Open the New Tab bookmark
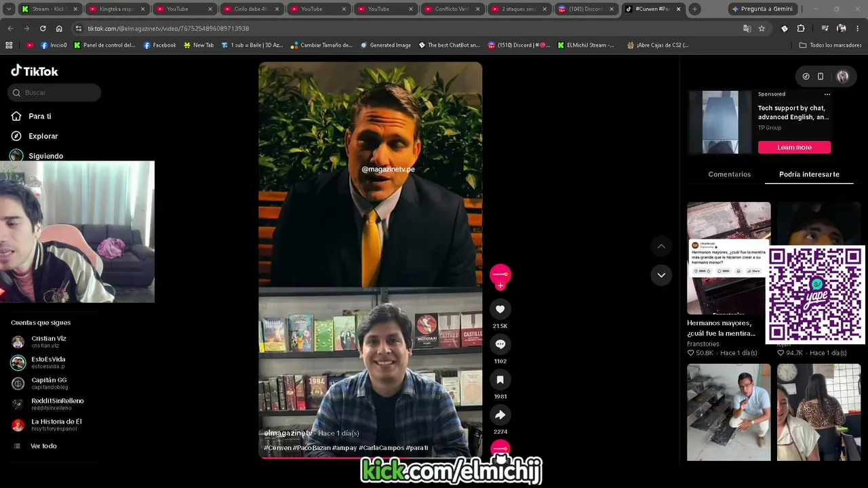Screen dimensions: 868x488 (x=199, y=45)
